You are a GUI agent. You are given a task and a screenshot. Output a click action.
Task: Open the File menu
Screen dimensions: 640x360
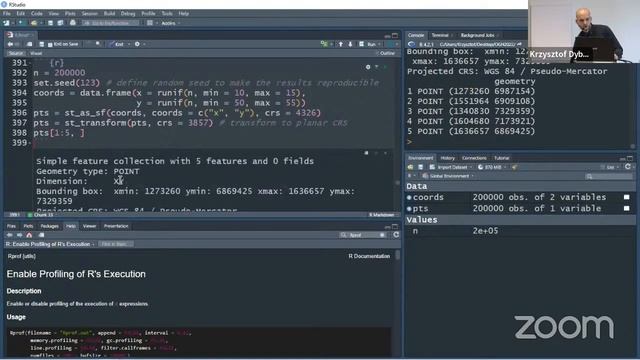(7, 13)
